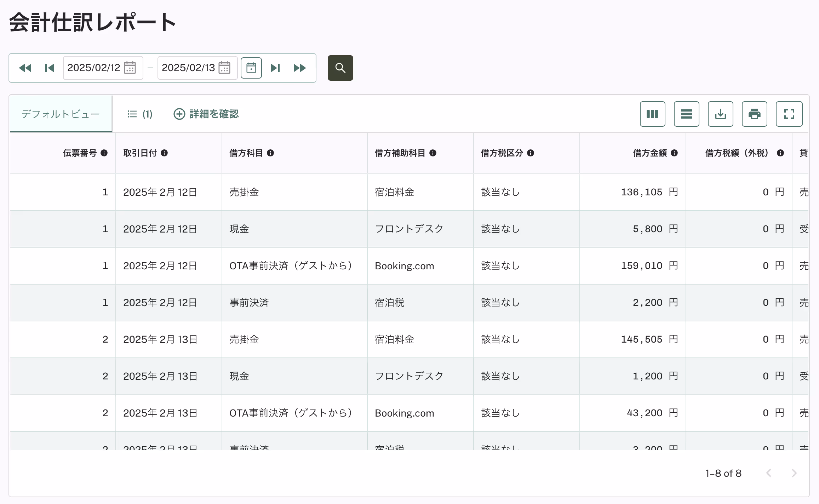Click the download export icon
The width and height of the screenshot is (819, 504).
720,114
